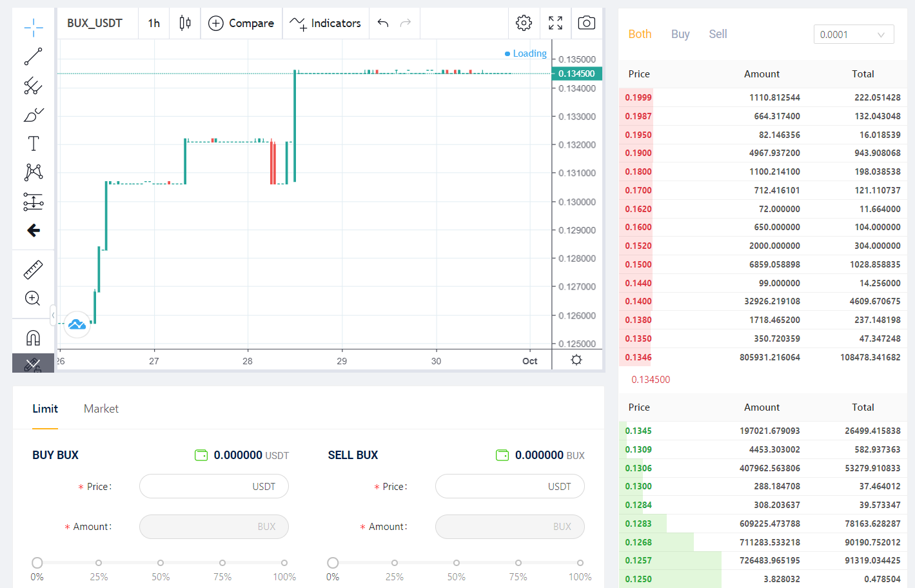915x588 pixels.
Task: Click the Buy BUX price input
Action: tap(214, 486)
